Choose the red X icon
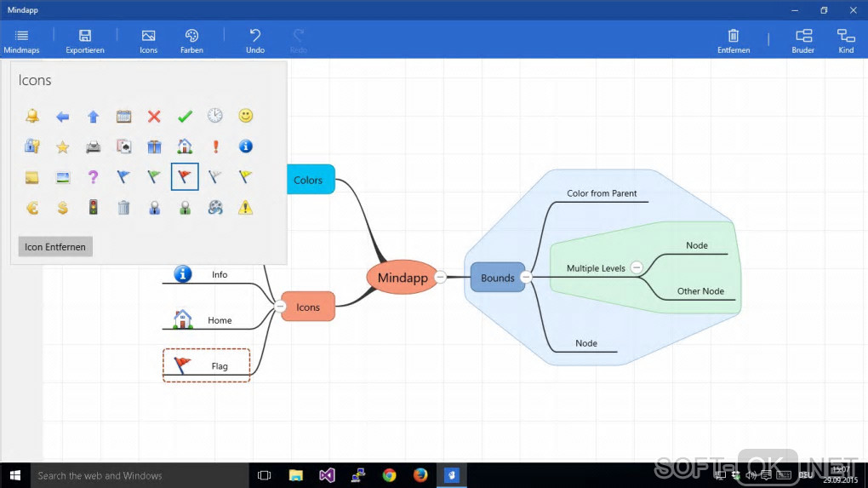 pos(154,117)
